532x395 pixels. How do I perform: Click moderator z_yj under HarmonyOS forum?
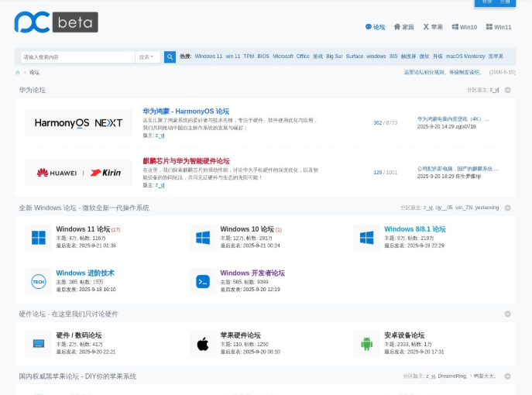pos(160,136)
